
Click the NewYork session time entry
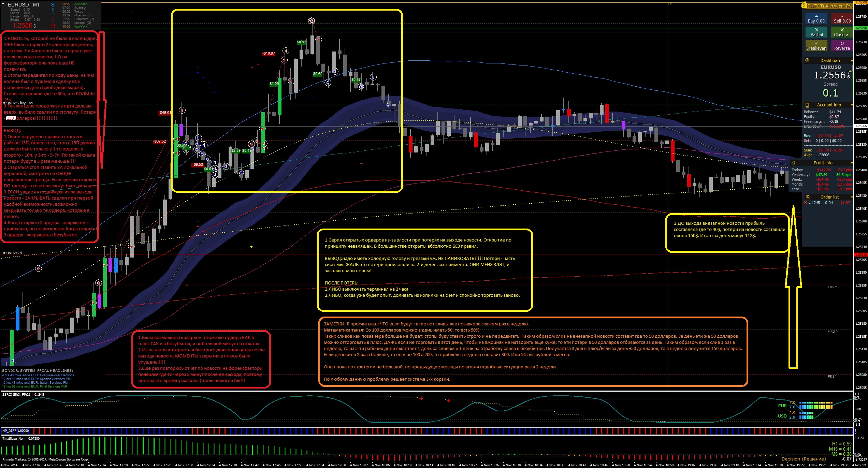pos(75,27)
